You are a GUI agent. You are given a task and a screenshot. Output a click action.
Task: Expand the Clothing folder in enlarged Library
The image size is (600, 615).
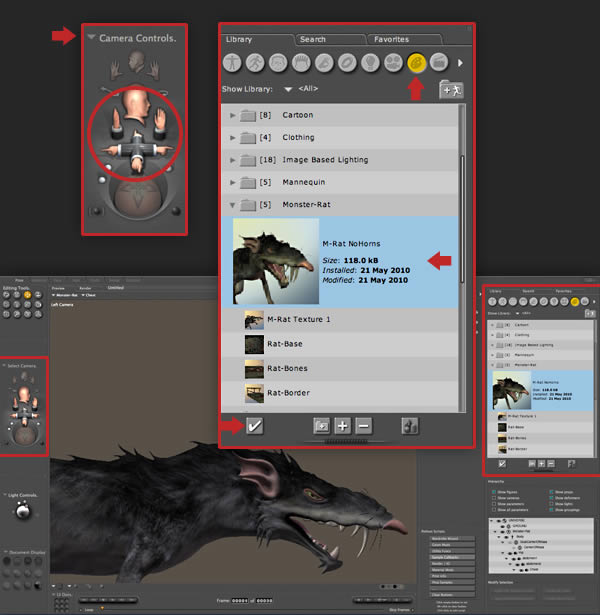pos(233,138)
